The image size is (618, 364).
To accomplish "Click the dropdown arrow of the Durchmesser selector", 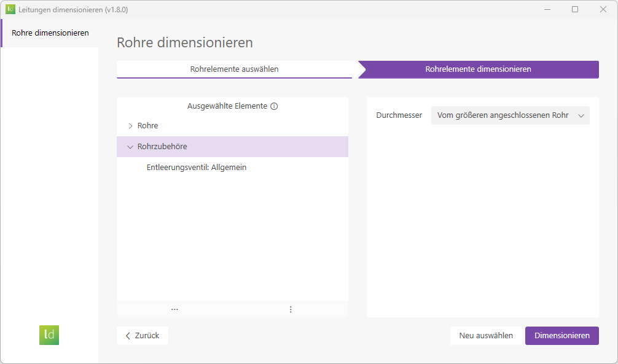I will pyautogui.click(x=581, y=115).
